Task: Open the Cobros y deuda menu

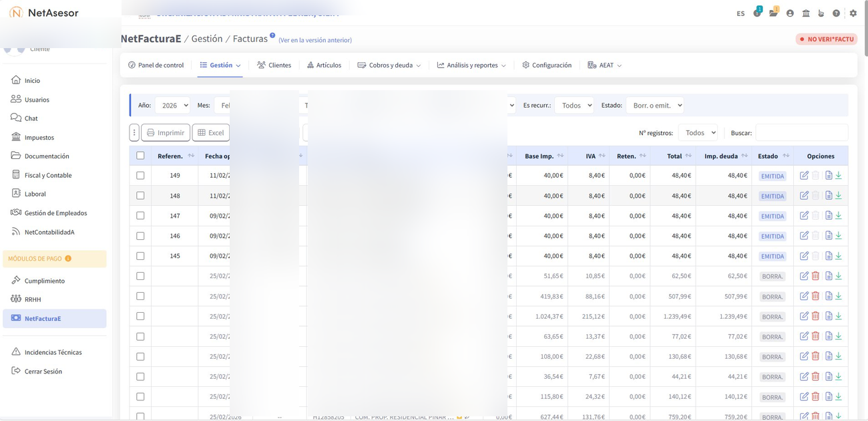Action: 389,65
